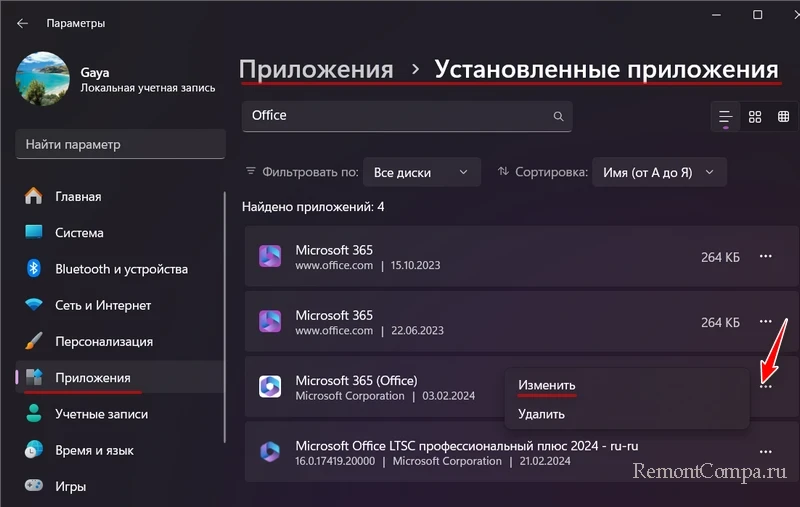Click the sidebar vertical scrollbar
Viewport: 800px width, 507px height.
coord(224,317)
